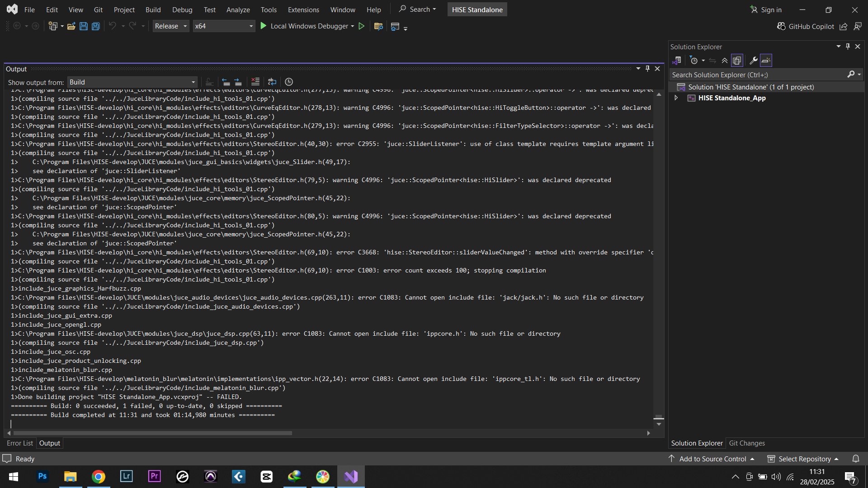Open Google Chrome from taskbar

pos(99,476)
